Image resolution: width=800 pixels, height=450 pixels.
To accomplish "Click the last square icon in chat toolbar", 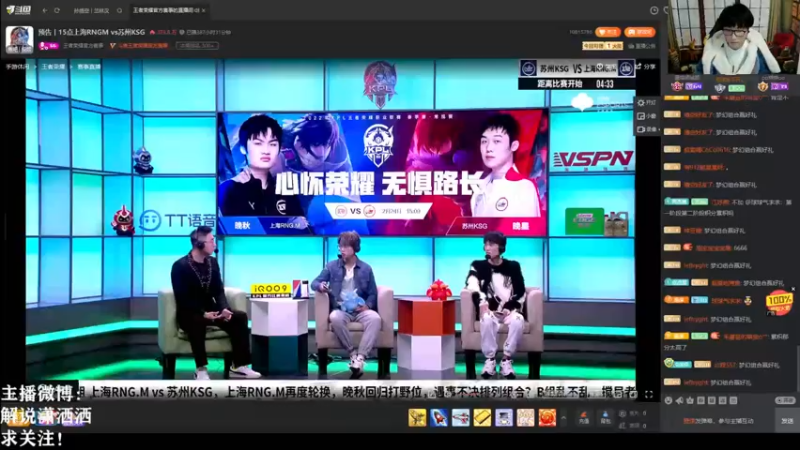I will pos(733,401).
